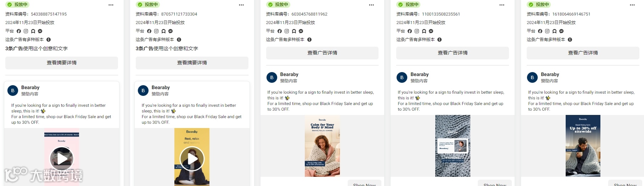This screenshot has width=644, height=186.
Task: Click 查看广告详情 button for ad 1618064669146751
Action: coord(583,53)
